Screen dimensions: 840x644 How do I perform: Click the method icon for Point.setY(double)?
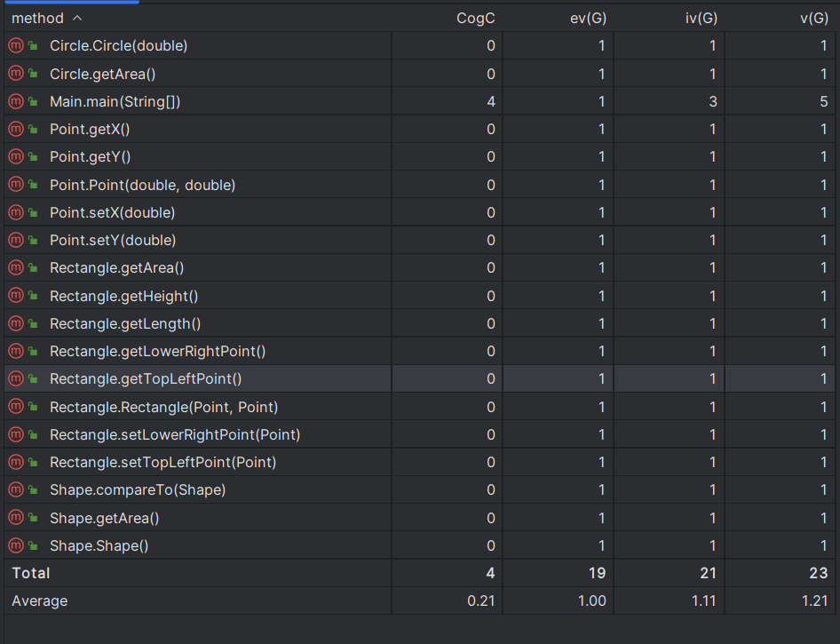point(15,240)
